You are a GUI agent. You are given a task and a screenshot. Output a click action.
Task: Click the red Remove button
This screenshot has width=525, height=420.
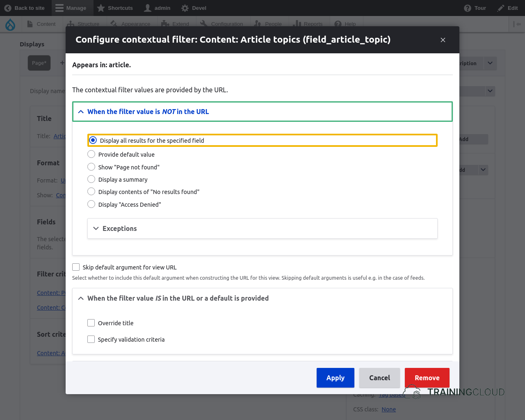(x=427, y=378)
